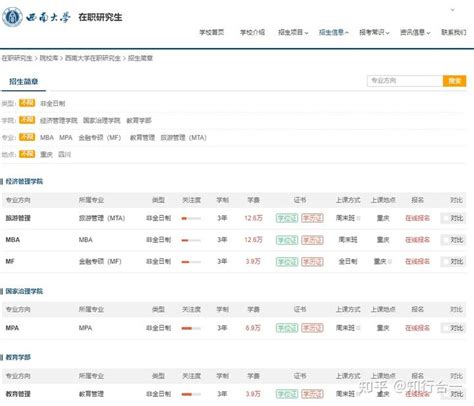This screenshot has width=474, height=406.
Task: Tick 对比 checkbox for MBA row
Action: tap(445, 240)
